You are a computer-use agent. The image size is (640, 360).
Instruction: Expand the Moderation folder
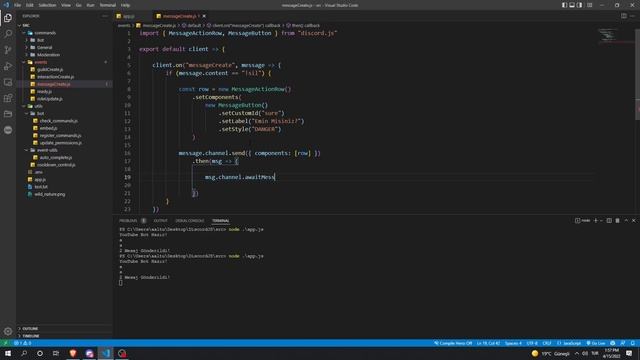pyautogui.click(x=64, y=55)
